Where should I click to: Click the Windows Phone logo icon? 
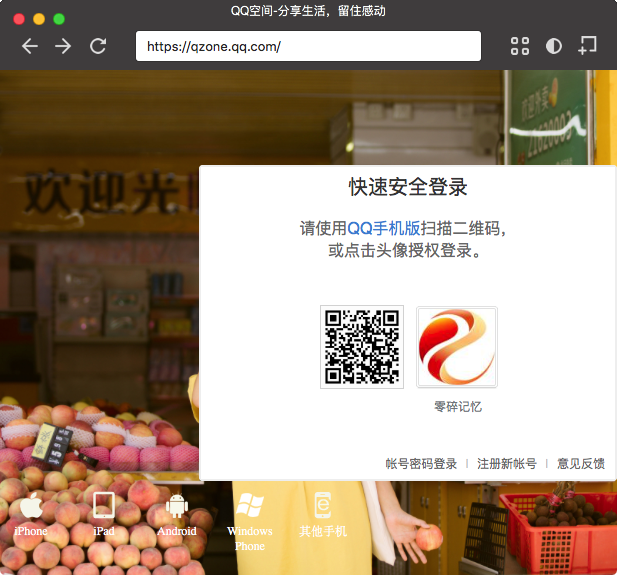pos(249,505)
